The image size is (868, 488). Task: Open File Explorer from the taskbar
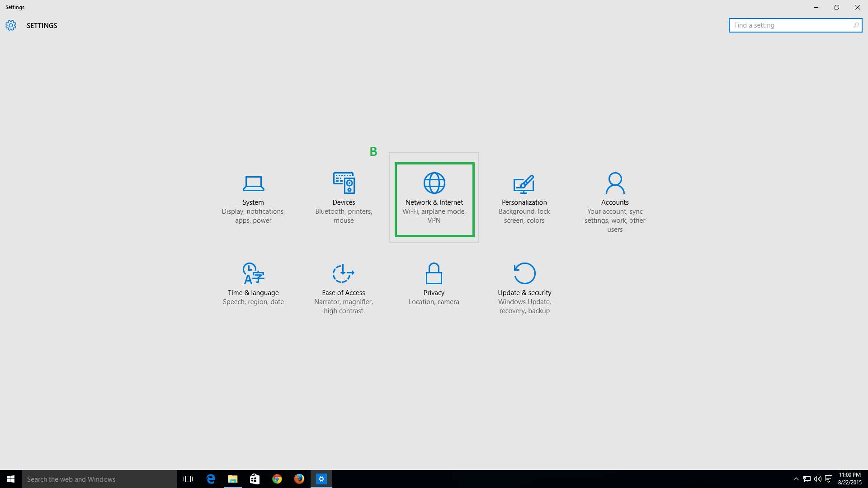[x=233, y=479]
